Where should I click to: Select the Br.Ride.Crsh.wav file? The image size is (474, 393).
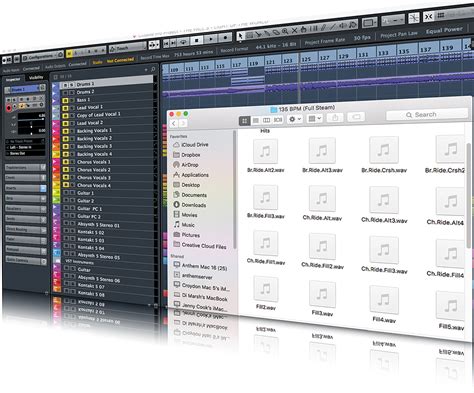(384, 155)
